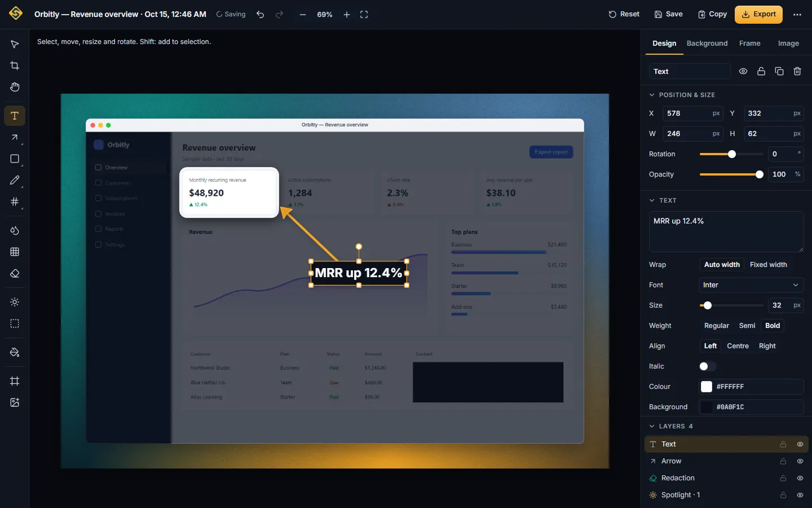Toggle fullscreen canvas view
Viewport: 812px width, 508px height.
(364, 15)
